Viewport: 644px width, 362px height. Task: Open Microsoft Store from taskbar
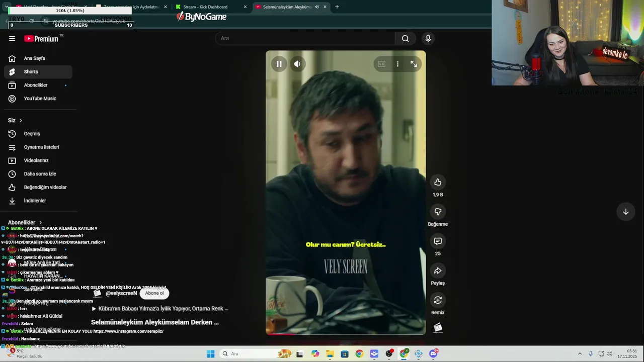click(x=345, y=354)
